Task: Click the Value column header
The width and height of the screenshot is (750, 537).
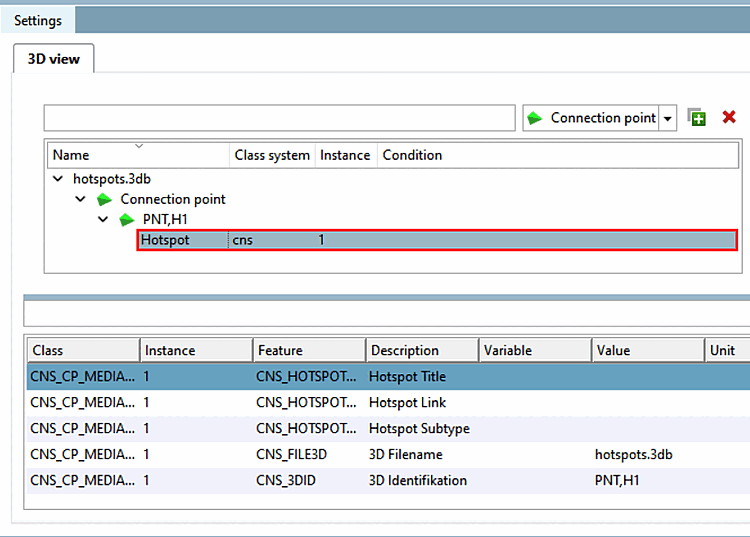Action: pyautogui.click(x=648, y=351)
